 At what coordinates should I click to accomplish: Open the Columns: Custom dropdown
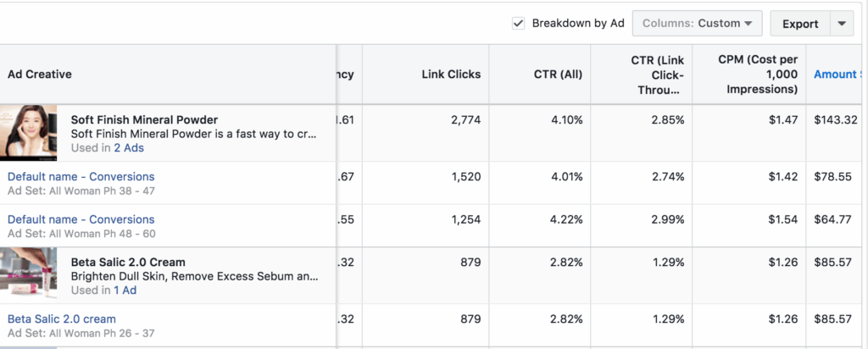pos(697,24)
